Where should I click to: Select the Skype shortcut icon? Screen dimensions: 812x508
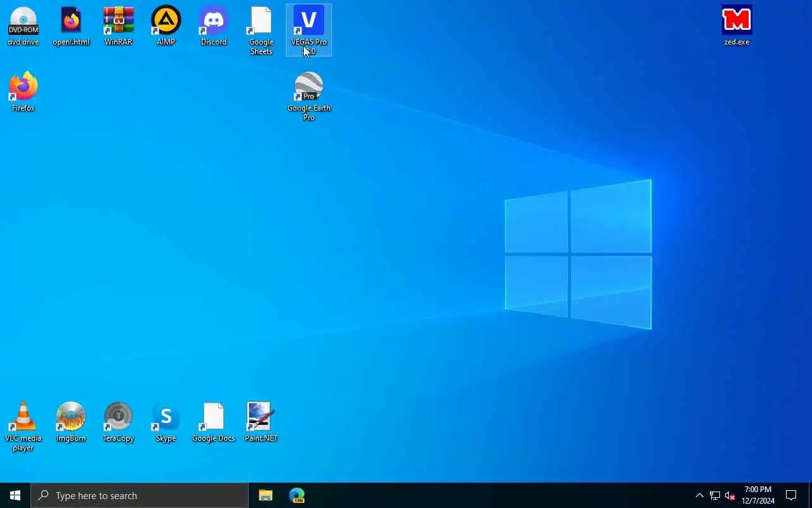pos(166,423)
